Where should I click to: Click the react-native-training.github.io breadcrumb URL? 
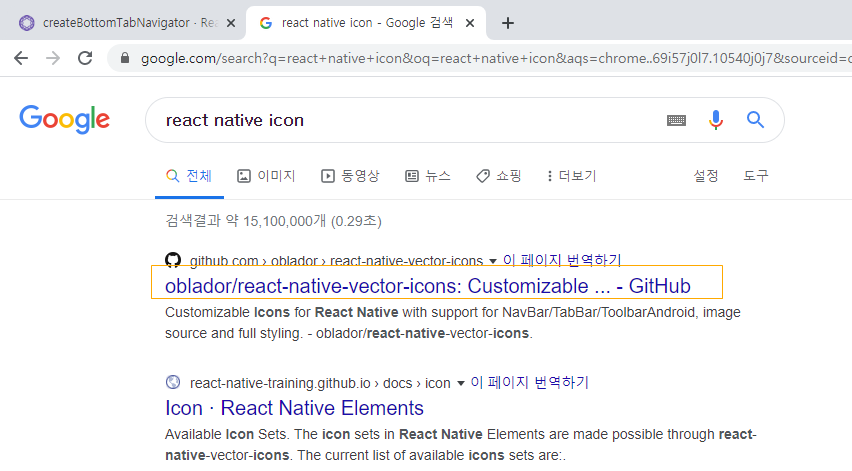tap(320, 384)
